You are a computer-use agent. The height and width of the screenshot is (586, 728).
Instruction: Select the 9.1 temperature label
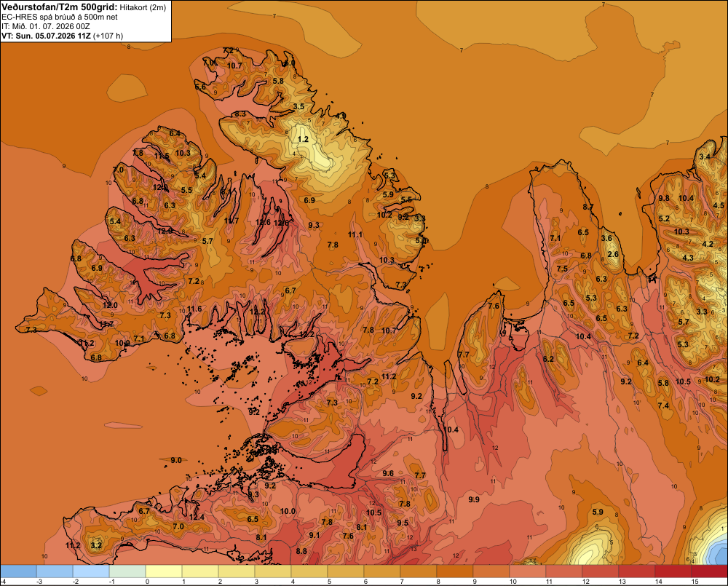coord(314,535)
